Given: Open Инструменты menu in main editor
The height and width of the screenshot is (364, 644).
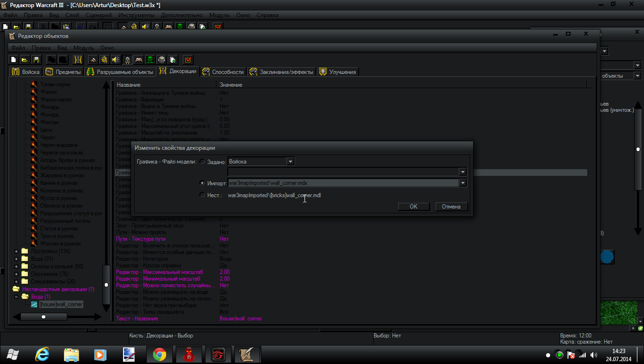Looking at the screenshot, I should [136, 15].
